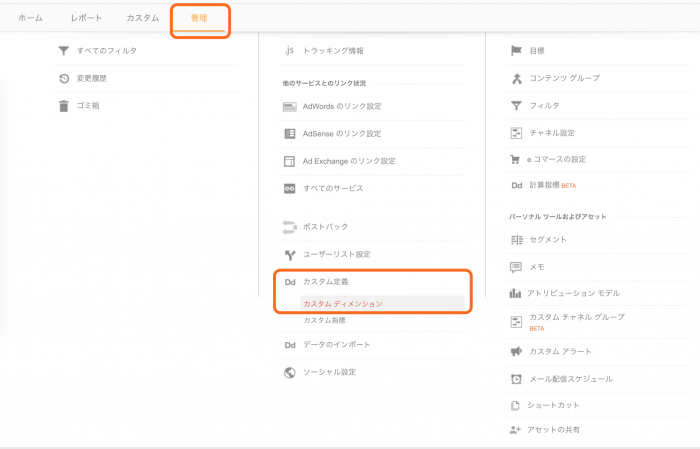Viewport: 700px width, 449px height.
Task: Click the globe icon for ソーシャル設定
Action: pos(288,372)
